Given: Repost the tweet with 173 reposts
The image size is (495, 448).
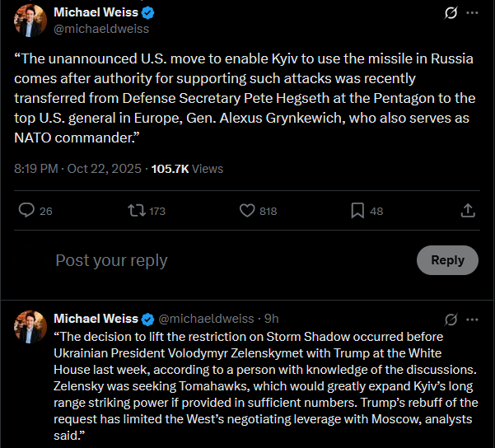Looking at the screenshot, I should pos(137,210).
